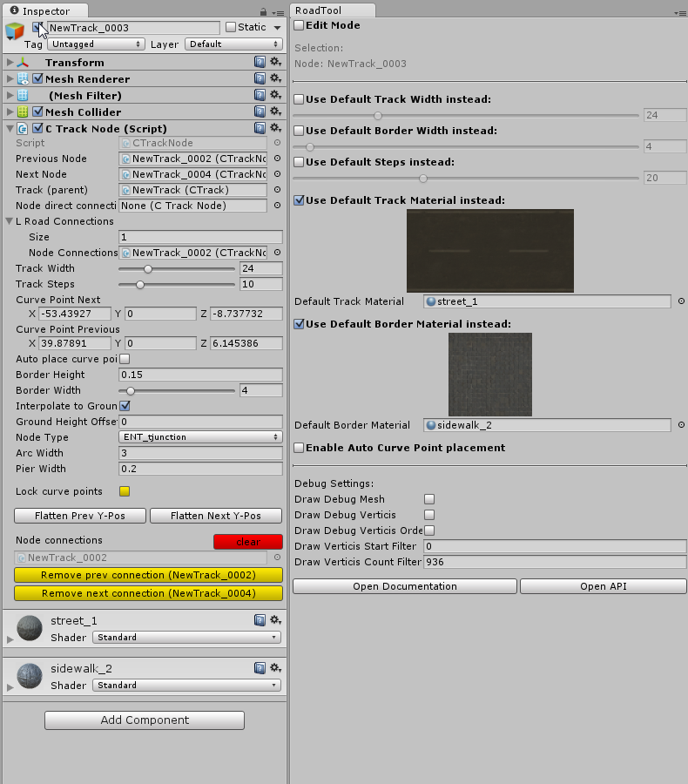Open the Node Type dropdown (ENT_tjunction)

(x=200, y=437)
